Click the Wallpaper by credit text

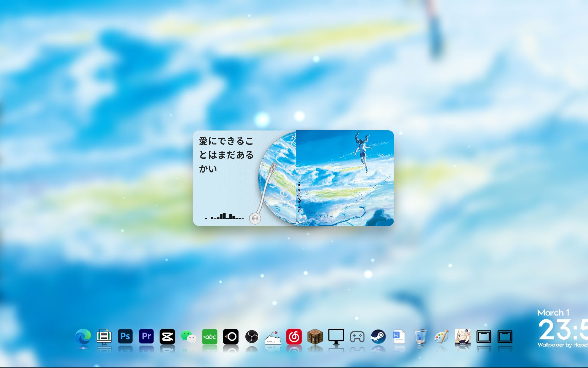562,345
